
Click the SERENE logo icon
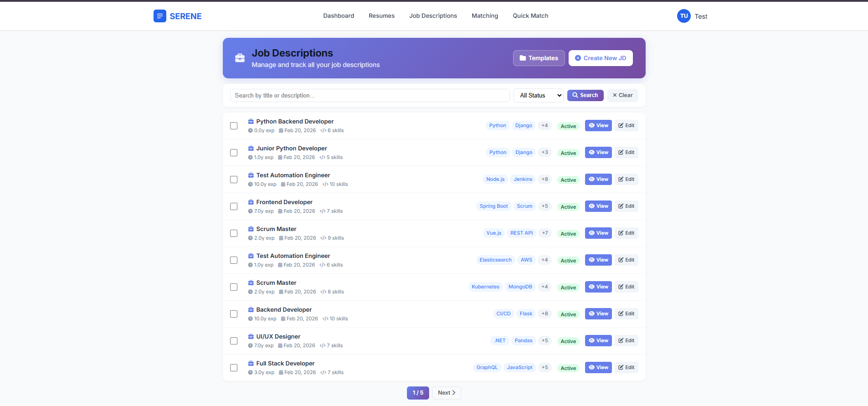(159, 16)
